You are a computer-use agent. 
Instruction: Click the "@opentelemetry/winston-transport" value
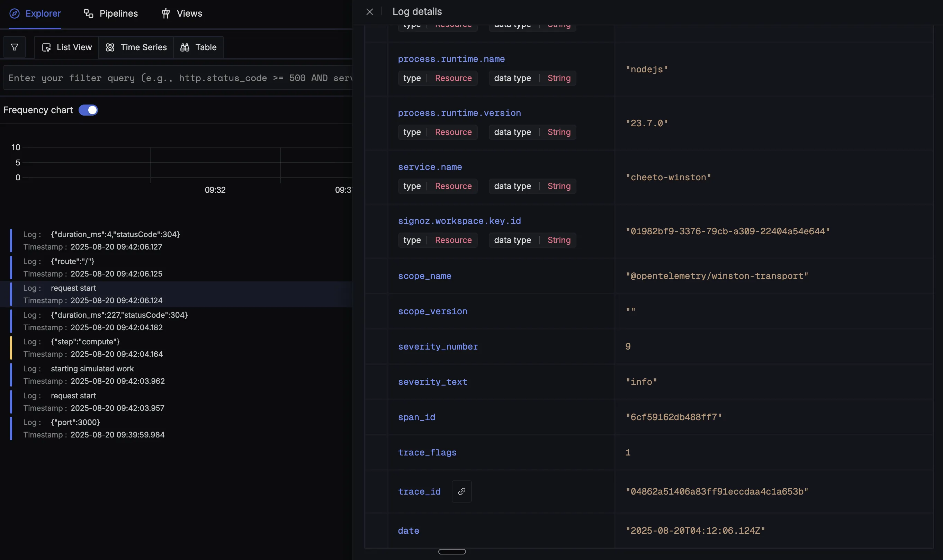point(717,276)
